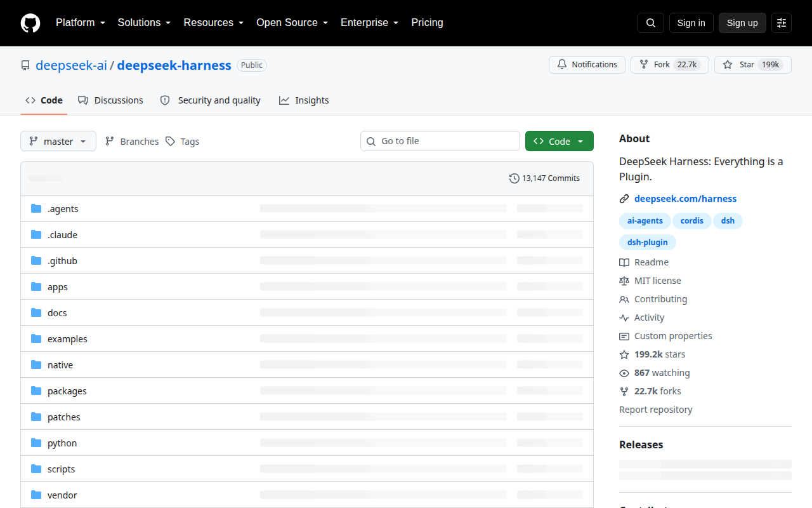Image resolution: width=812 pixels, height=508 pixels.
Task: Open the scripts folder
Action: (61, 469)
